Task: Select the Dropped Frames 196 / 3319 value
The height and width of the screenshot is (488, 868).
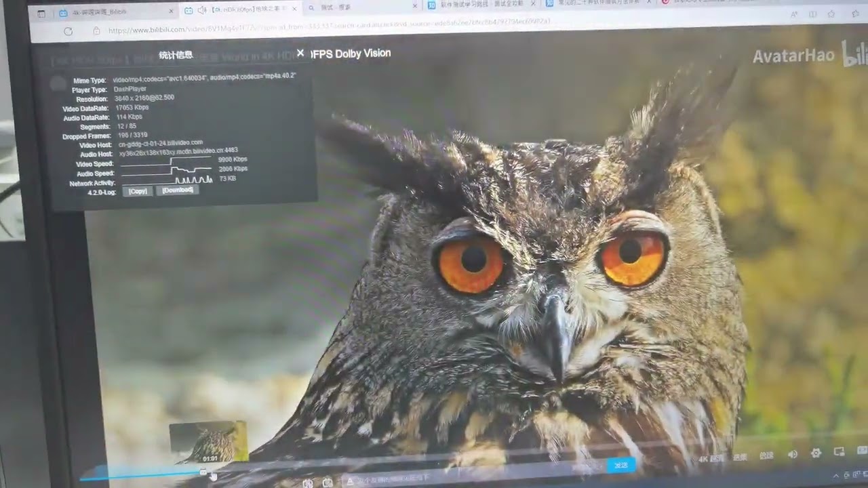Action: [x=133, y=136]
